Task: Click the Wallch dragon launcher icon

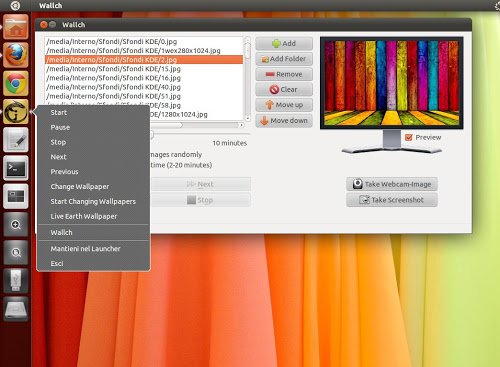Action: [x=16, y=111]
